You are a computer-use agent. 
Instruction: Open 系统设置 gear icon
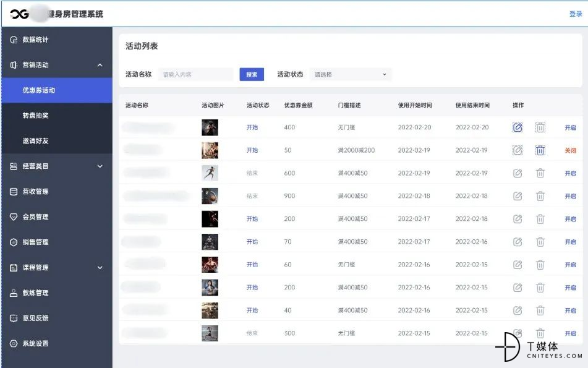(x=14, y=344)
